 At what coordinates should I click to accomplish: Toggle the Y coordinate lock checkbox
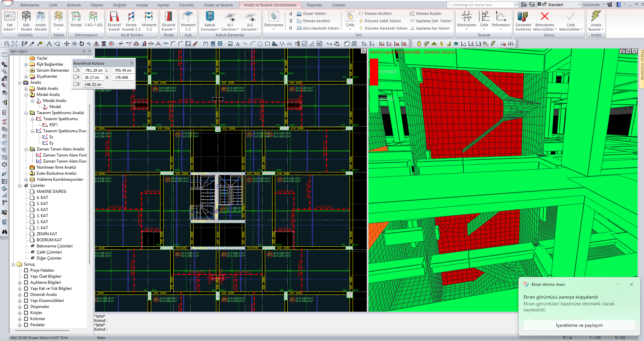pyautogui.click(x=75, y=77)
